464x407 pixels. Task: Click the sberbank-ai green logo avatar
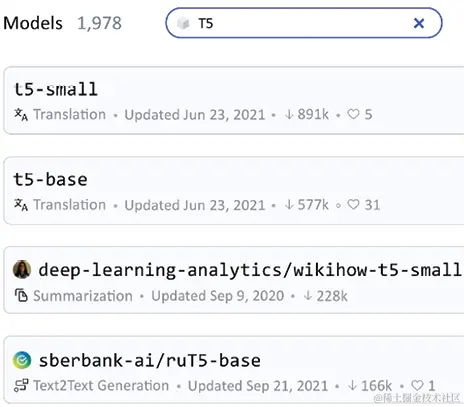click(x=22, y=360)
